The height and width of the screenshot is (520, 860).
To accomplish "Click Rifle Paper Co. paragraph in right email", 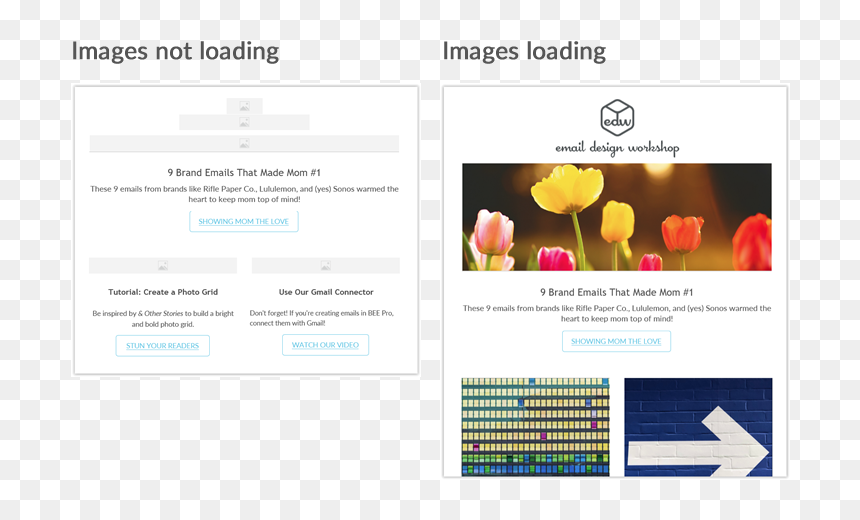I will (617, 313).
